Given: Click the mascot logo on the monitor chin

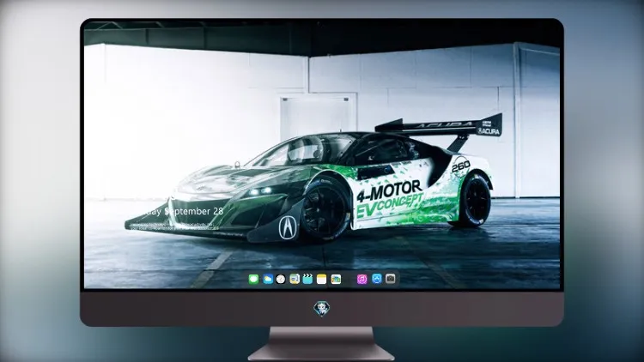Looking at the screenshot, I should pyautogui.click(x=322, y=309).
